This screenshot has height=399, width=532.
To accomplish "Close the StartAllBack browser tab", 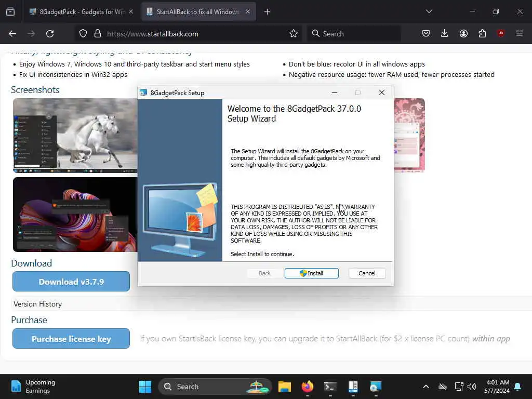I will [x=248, y=12].
